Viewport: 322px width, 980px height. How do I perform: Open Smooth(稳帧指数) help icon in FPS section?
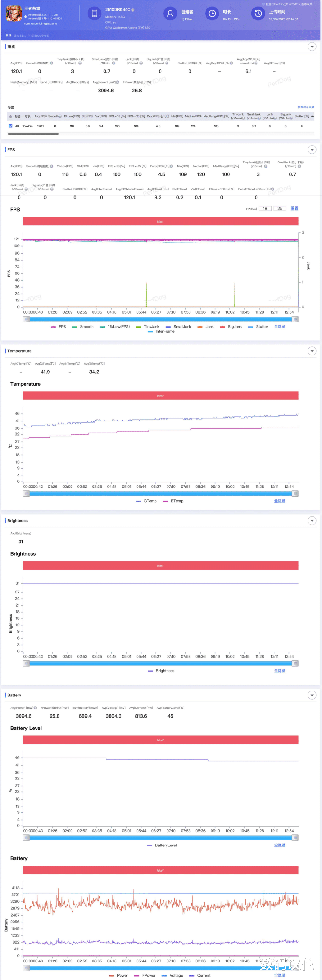click(x=51, y=166)
